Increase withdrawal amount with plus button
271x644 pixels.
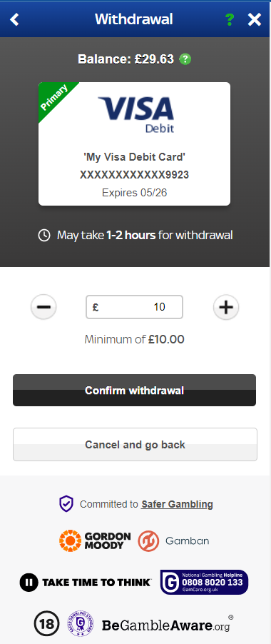(226, 307)
